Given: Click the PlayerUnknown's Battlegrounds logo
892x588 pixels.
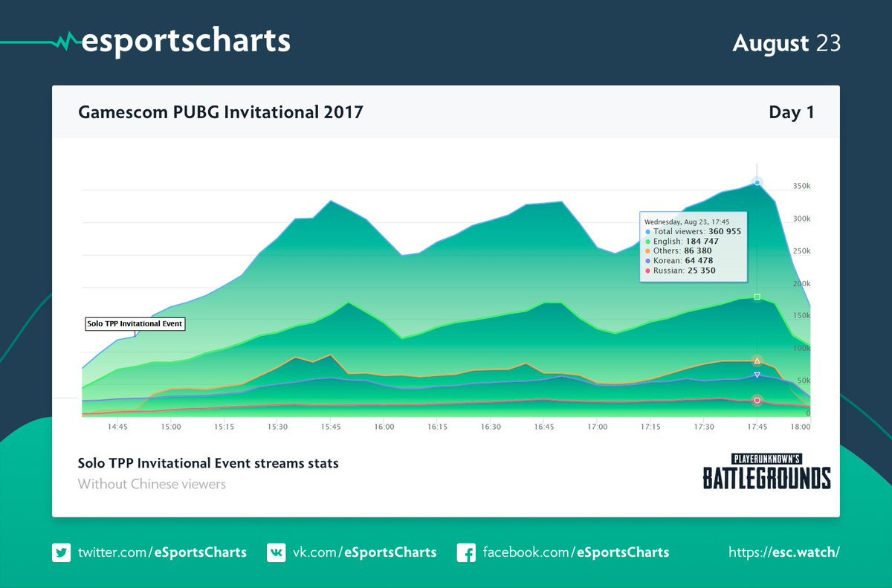Looking at the screenshot, I should coord(767,471).
